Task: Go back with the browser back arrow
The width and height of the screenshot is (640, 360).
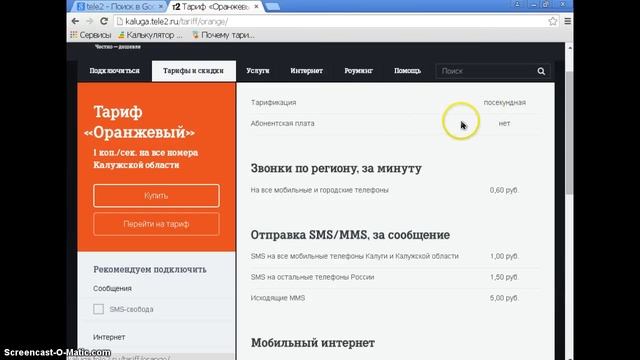Action: click(x=75, y=21)
